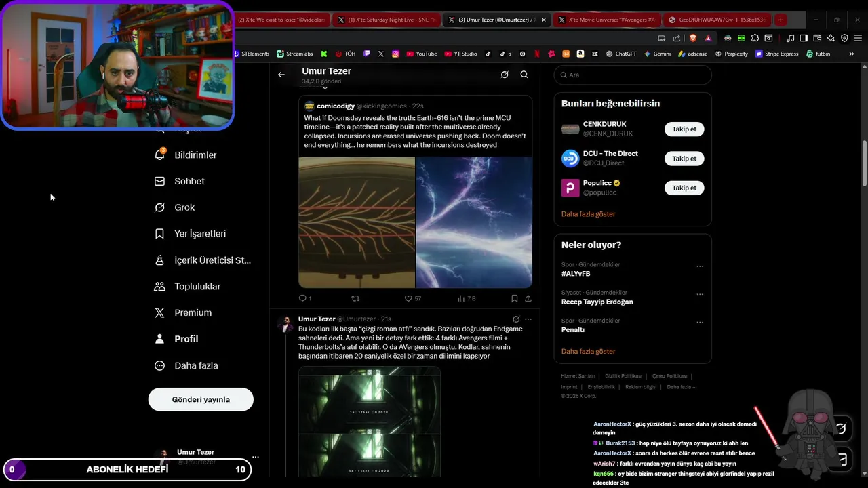The width and height of the screenshot is (868, 488).
Task: Open ChatGPT bookmark
Action: tap(621, 54)
